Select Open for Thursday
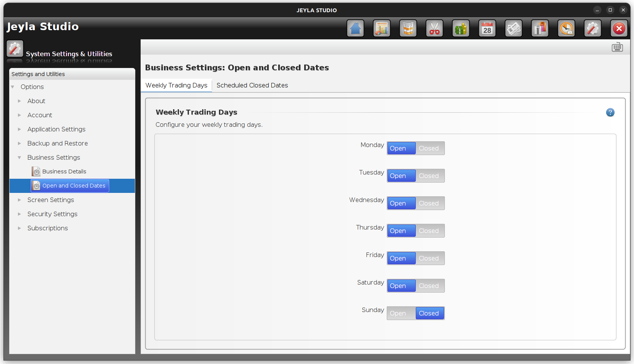This screenshot has height=364, width=634. 401,231
